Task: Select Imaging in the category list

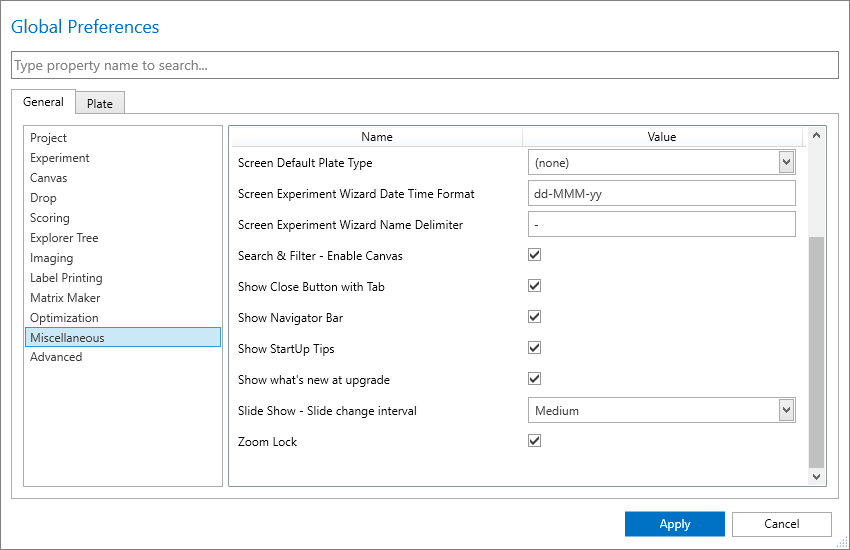Action: [51, 258]
